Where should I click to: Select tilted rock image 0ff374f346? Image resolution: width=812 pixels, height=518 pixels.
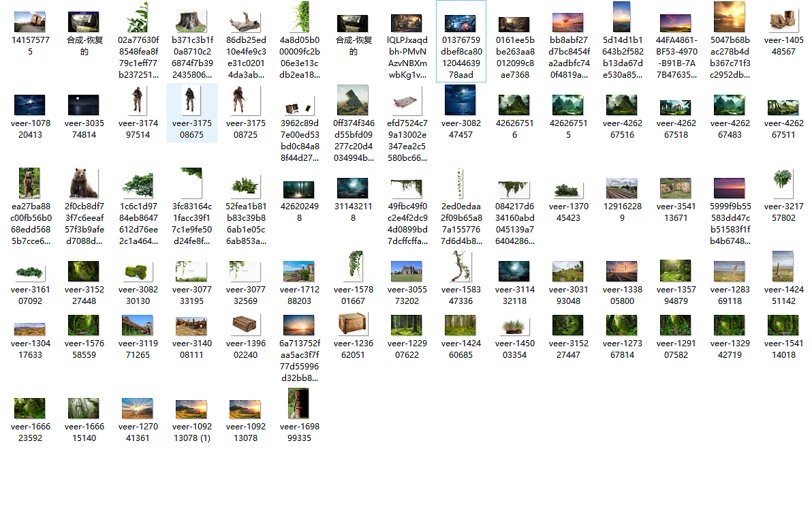353,100
